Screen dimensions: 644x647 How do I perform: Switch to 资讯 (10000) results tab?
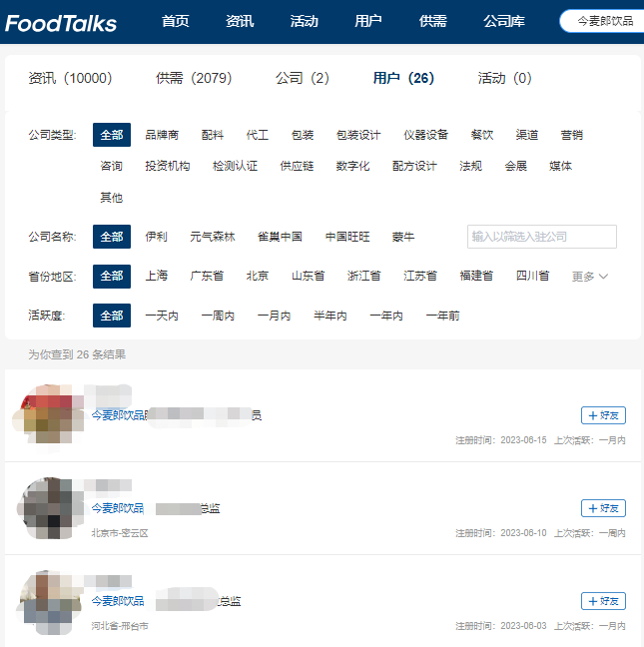pos(70,78)
